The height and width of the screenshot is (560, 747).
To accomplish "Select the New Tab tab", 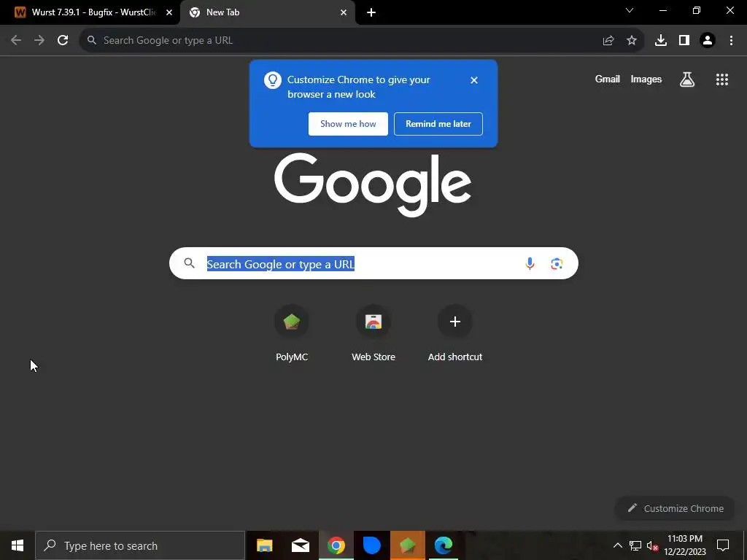I will [x=267, y=12].
